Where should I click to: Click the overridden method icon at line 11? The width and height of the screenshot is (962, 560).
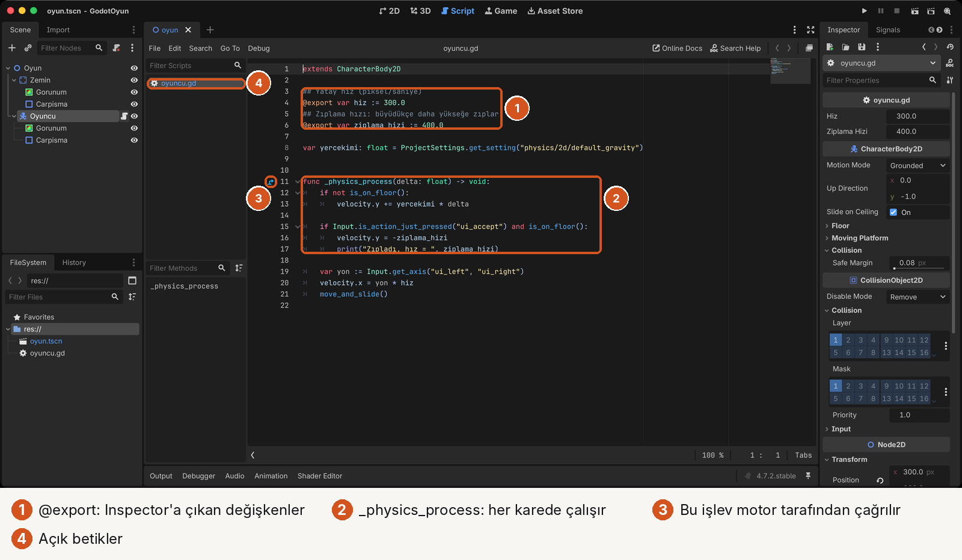click(x=271, y=181)
